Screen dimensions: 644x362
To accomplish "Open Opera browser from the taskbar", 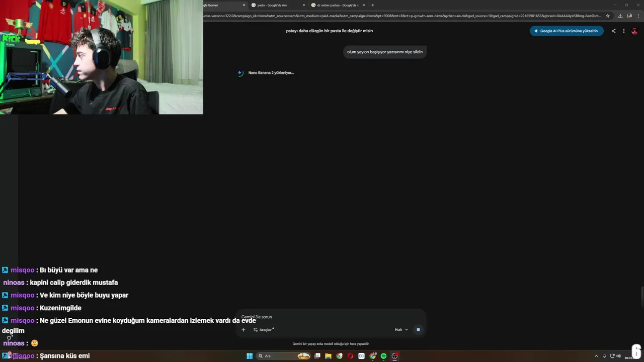I will click(350, 356).
